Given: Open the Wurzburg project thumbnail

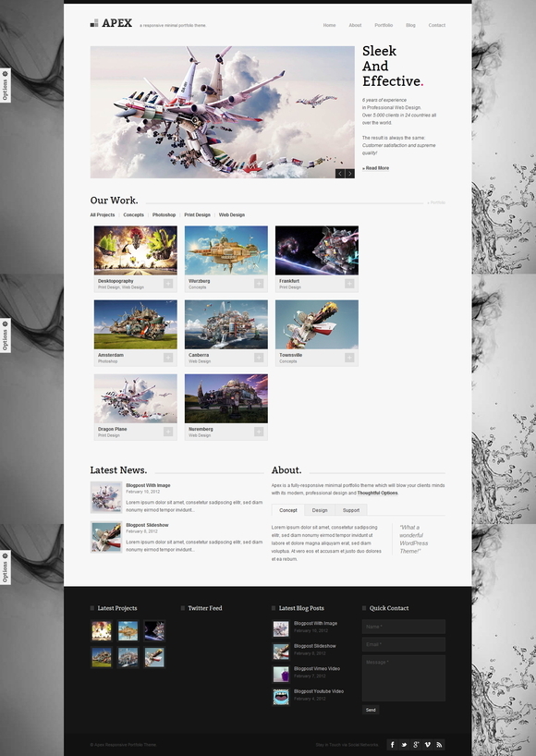Looking at the screenshot, I should (226, 250).
